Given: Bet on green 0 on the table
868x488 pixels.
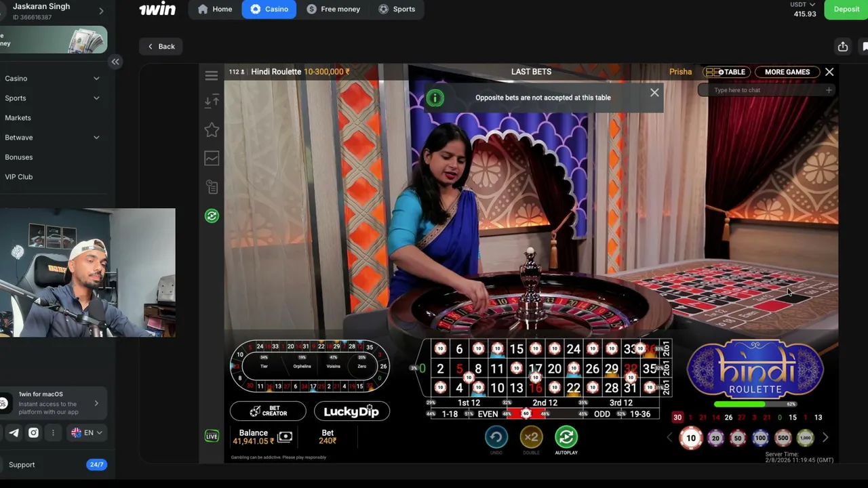Looking at the screenshot, I should click(422, 368).
